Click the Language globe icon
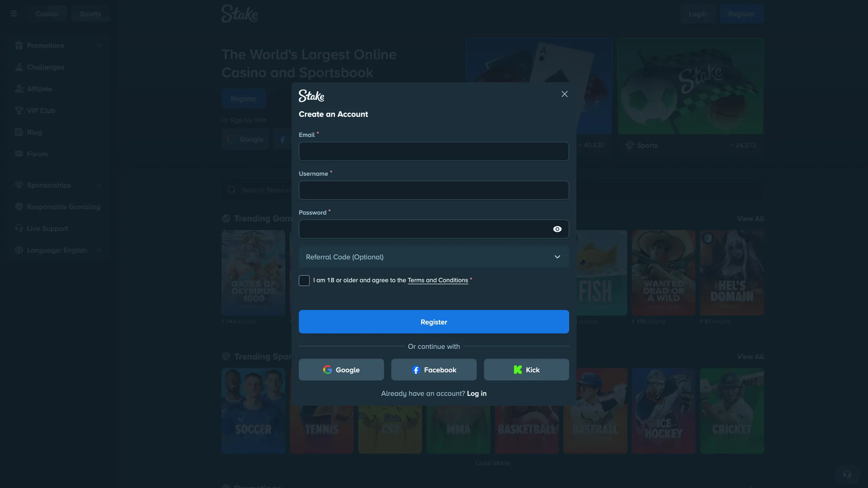The height and width of the screenshot is (488, 868). tap(19, 250)
